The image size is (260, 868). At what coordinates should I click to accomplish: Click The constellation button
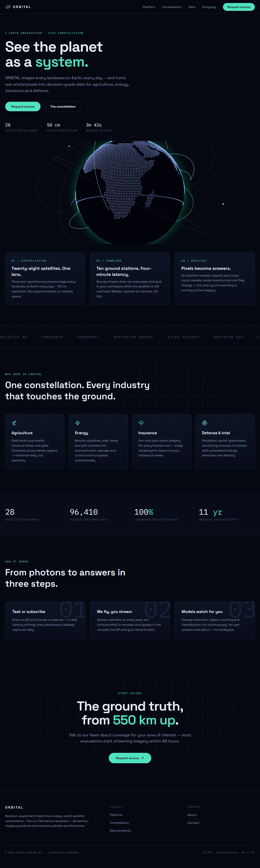(63, 106)
